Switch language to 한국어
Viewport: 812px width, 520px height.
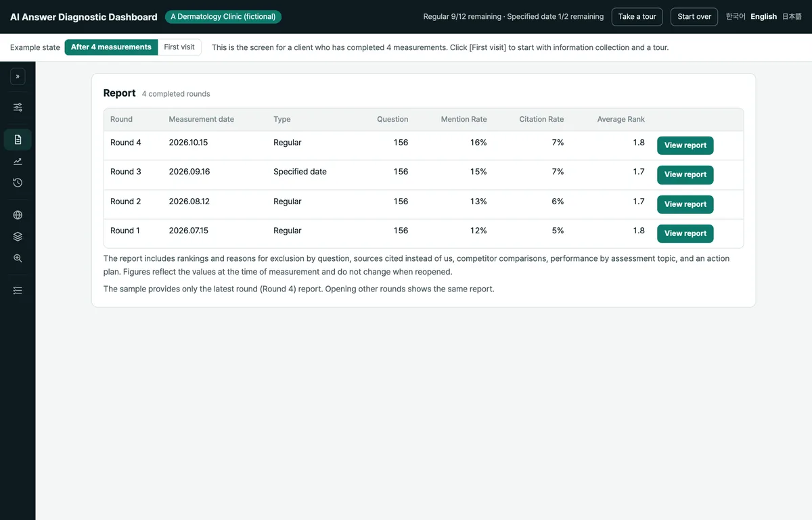pyautogui.click(x=736, y=17)
